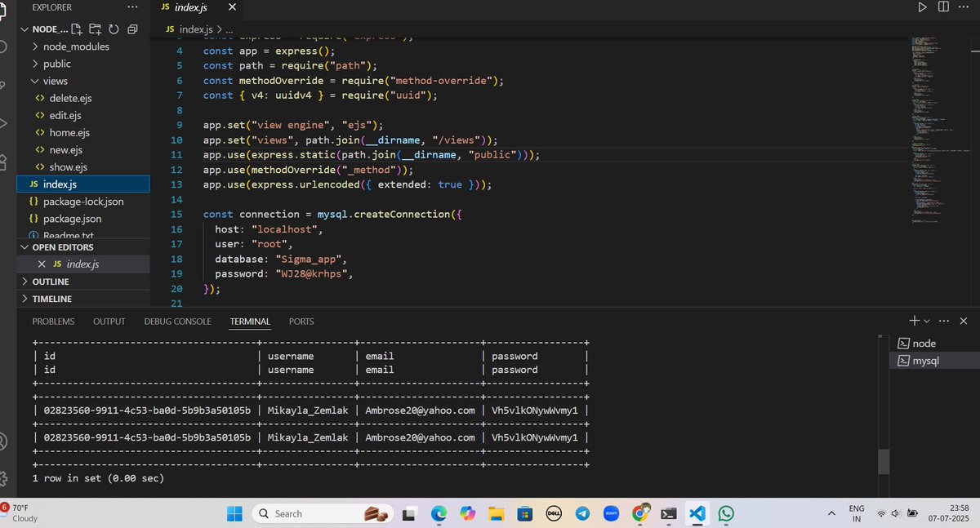Open Microsoft Edge from taskbar

tap(439, 513)
